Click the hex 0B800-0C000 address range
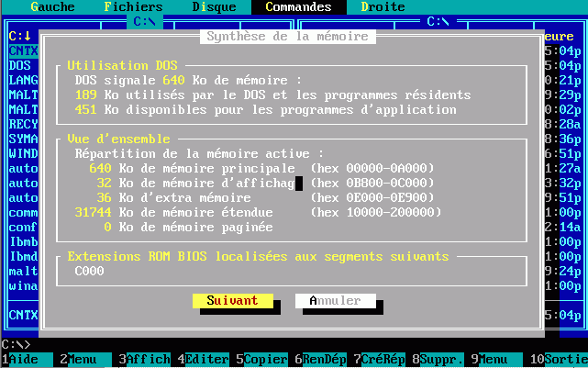 click(x=372, y=183)
